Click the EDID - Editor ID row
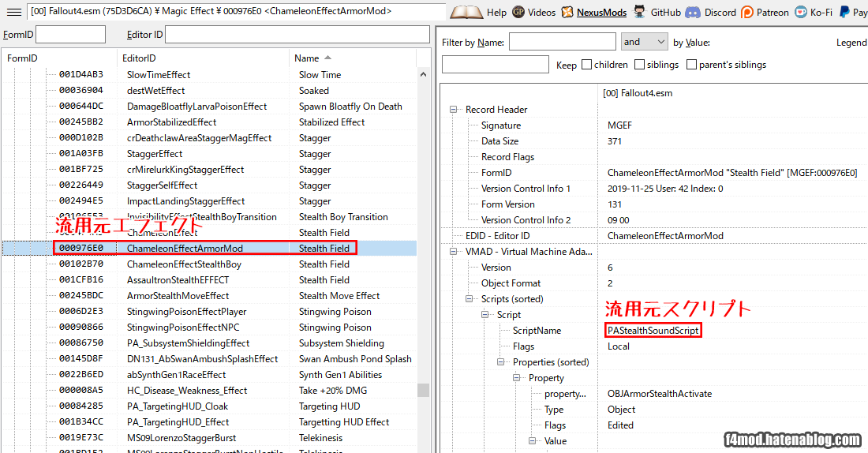 pos(654,236)
